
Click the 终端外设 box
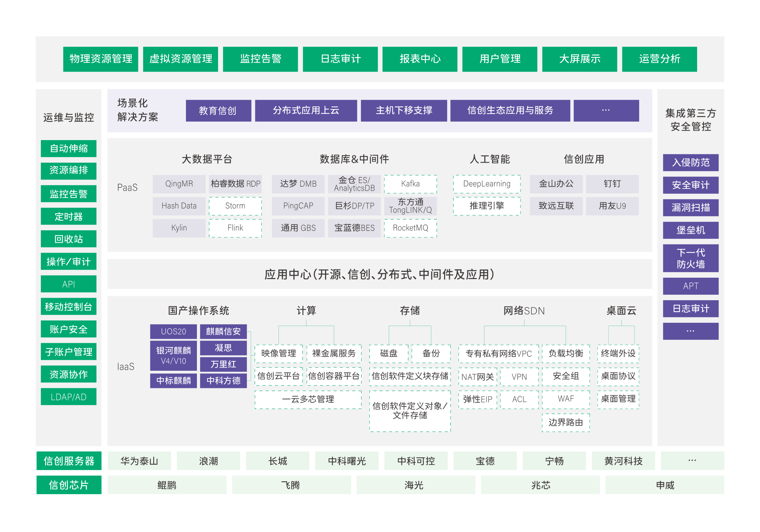618,354
